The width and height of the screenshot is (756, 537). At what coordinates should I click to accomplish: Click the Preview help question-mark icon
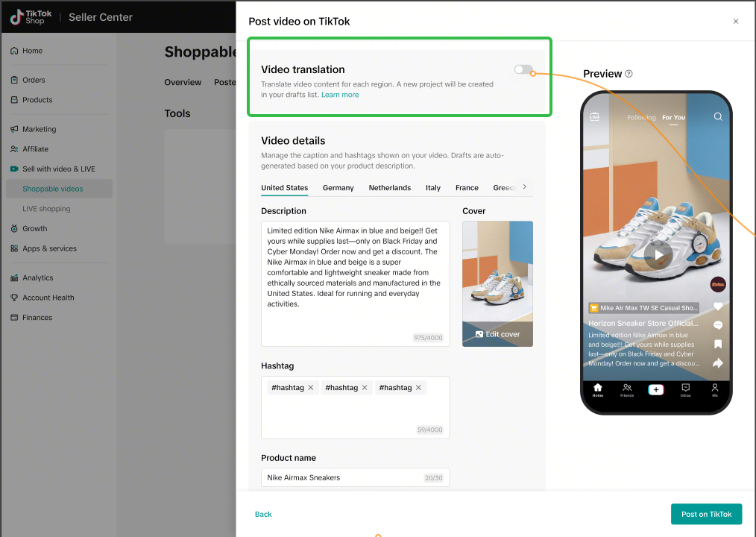click(629, 74)
